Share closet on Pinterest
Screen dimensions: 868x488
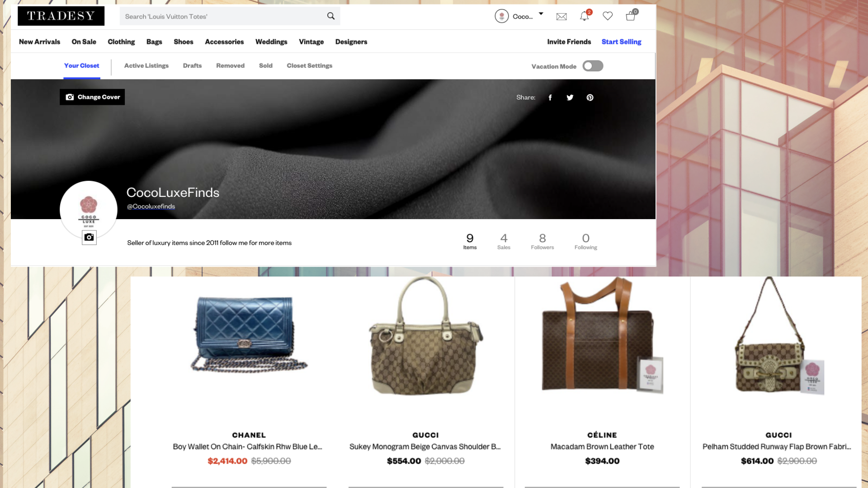point(590,98)
